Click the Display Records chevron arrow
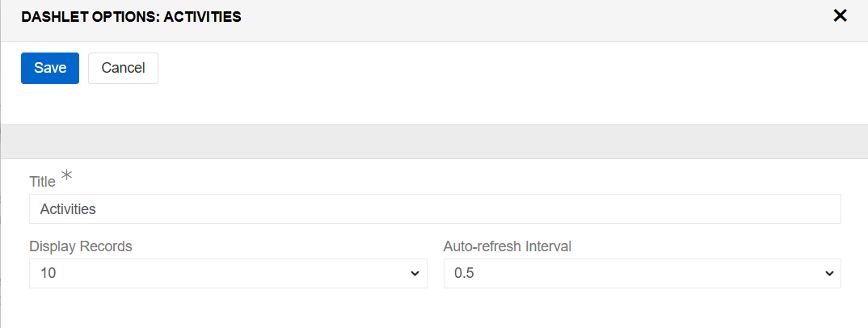The height and width of the screenshot is (328, 868). (x=415, y=274)
